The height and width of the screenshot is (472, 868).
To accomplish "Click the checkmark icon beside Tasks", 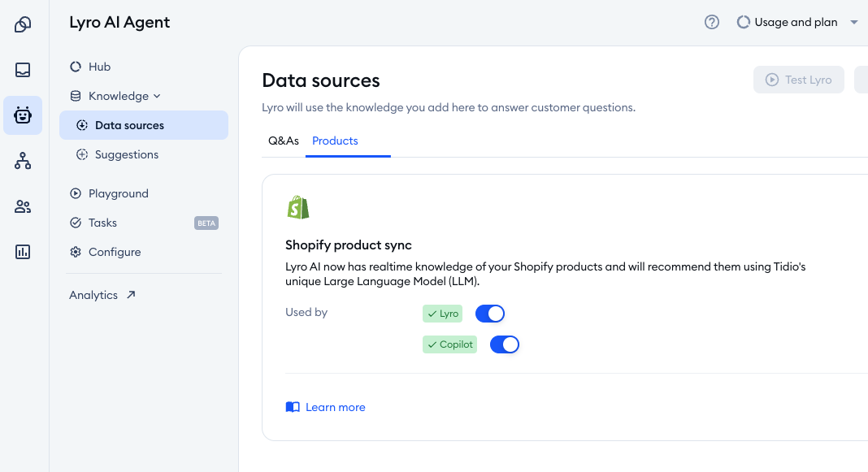I will click(76, 223).
